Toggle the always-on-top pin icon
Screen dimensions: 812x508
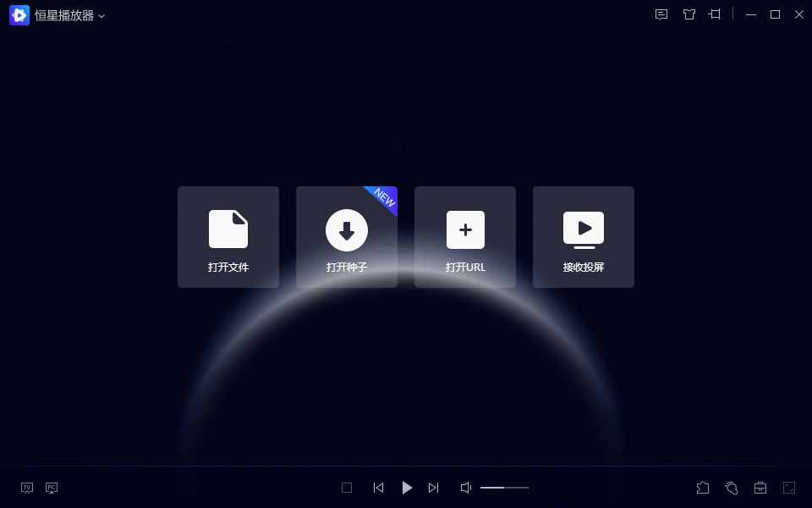point(715,14)
